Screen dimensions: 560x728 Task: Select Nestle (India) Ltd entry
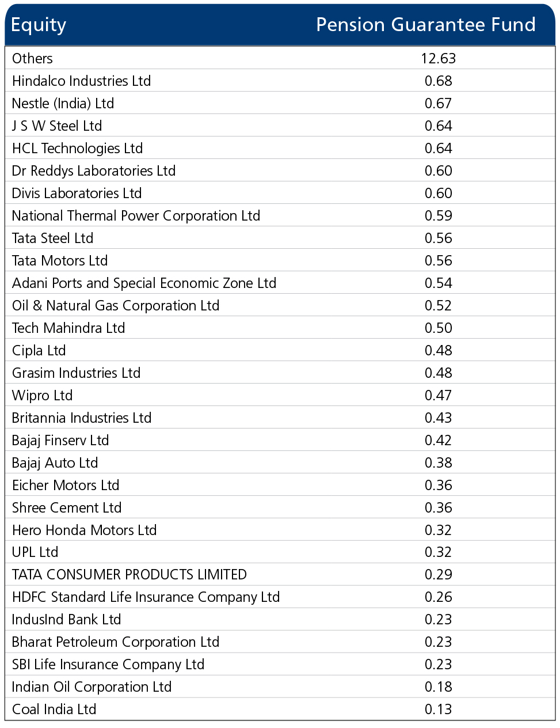63,103
